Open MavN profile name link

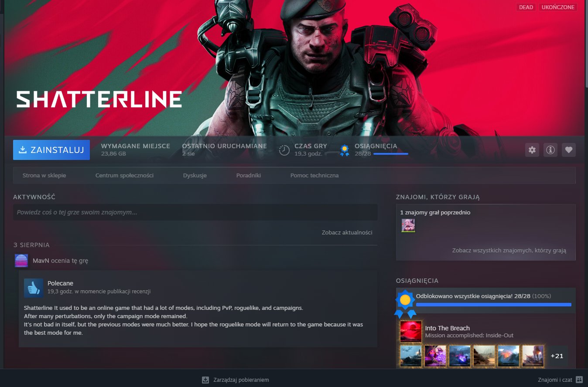(41, 261)
